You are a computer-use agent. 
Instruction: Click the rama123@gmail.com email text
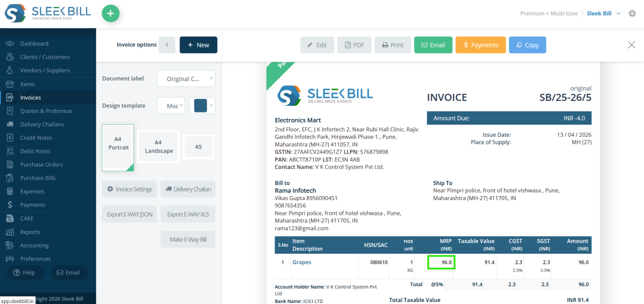click(x=301, y=229)
